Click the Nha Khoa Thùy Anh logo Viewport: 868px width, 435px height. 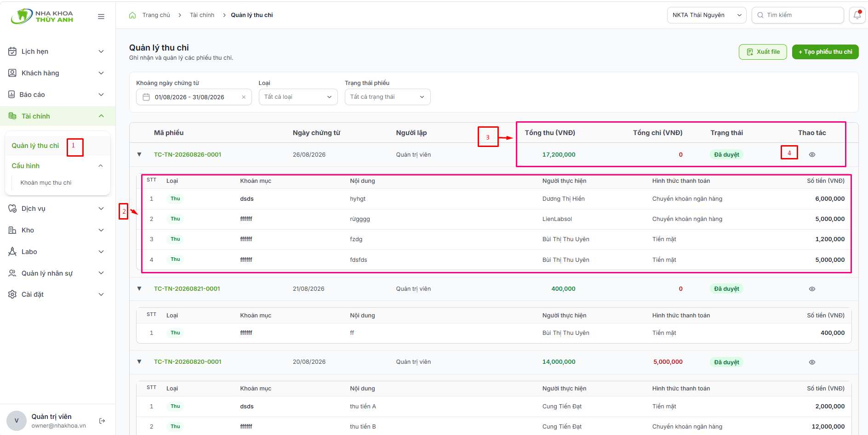click(42, 17)
